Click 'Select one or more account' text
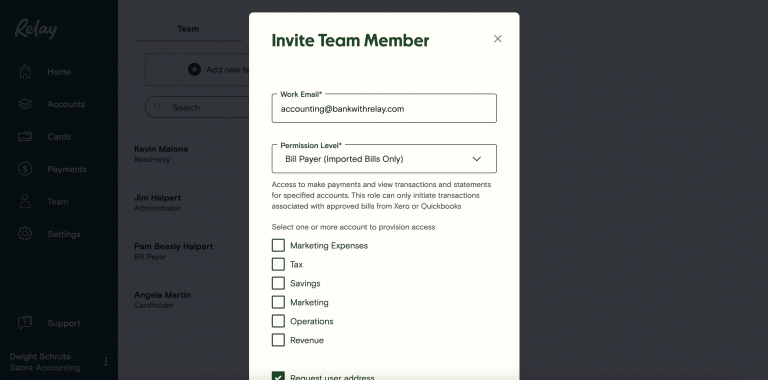Viewport: 768px width, 380px height. click(x=354, y=227)
